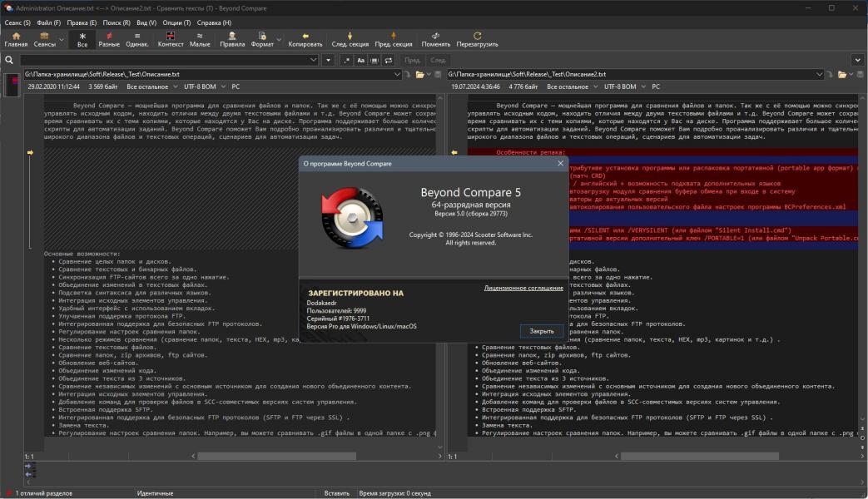Toggle wrap-around search option
868x499 pixels.
[388, 60]
